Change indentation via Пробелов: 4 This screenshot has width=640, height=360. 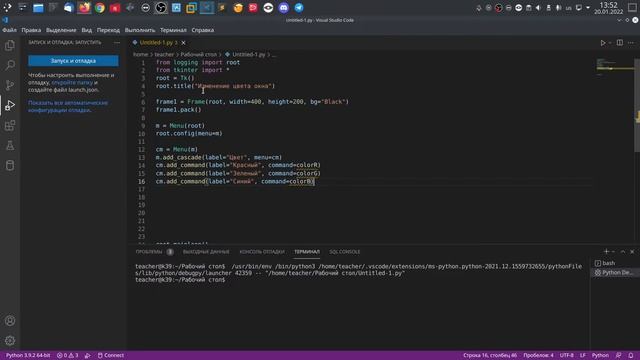[x=538, y=356]
